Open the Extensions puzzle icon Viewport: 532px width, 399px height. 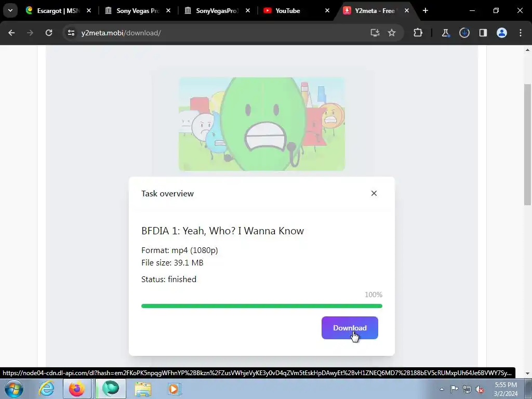click(x=418, y=33)
